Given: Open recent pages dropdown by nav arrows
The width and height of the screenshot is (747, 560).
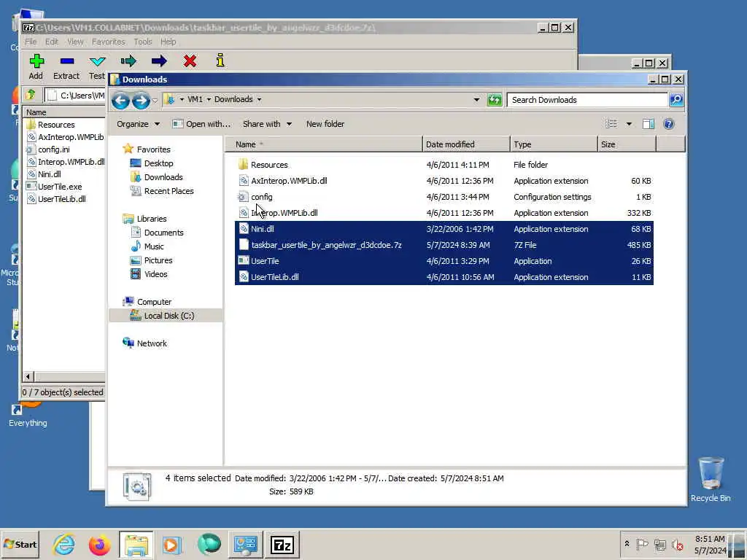Looking at the screenshot, I should (x=155, y=101).
